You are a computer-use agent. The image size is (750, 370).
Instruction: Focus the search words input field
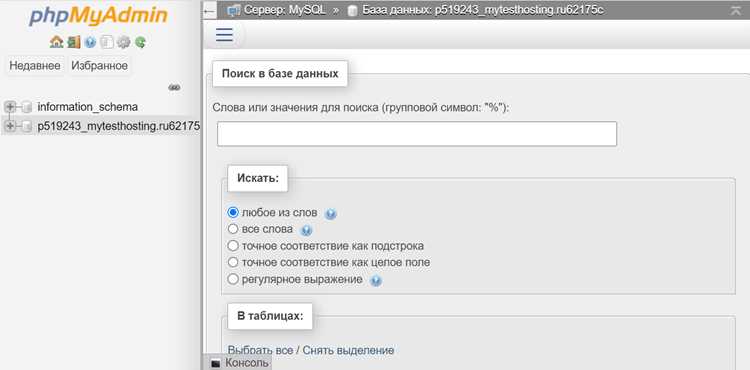coord(417,134)
